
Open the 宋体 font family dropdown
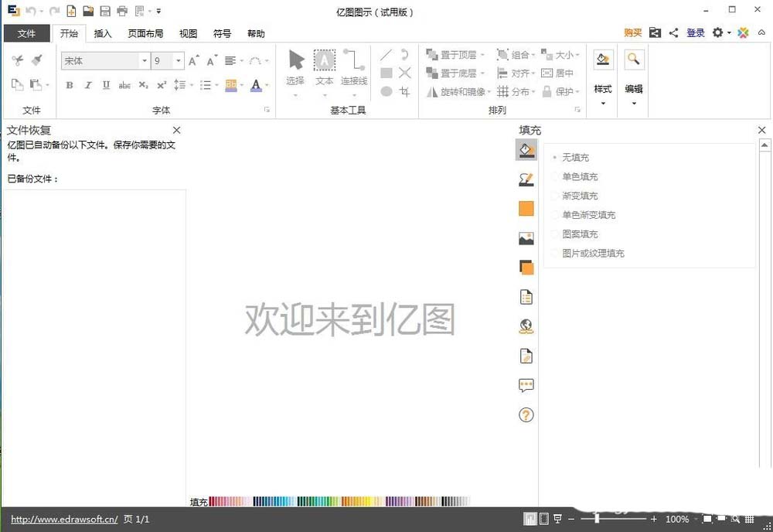click(x=145, y=60)
